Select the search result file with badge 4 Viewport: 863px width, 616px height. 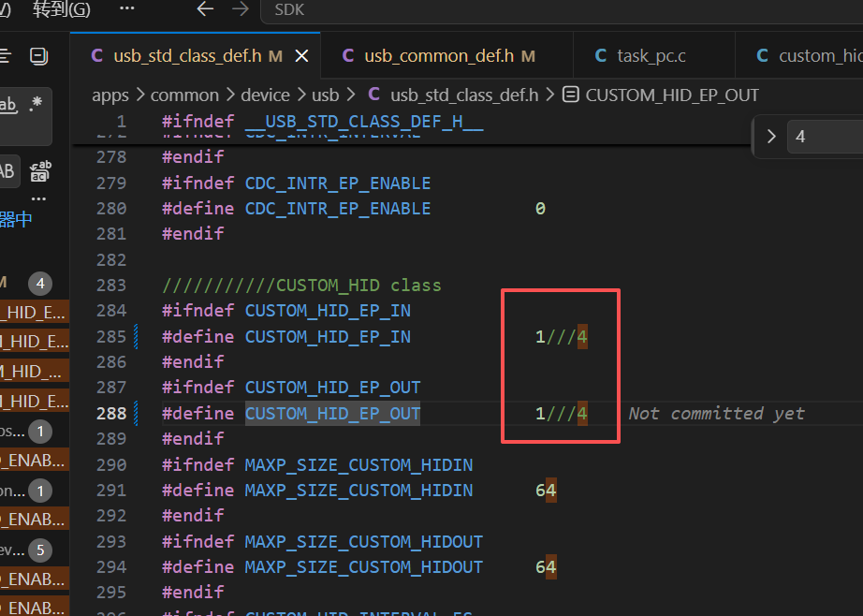[34, 284]
